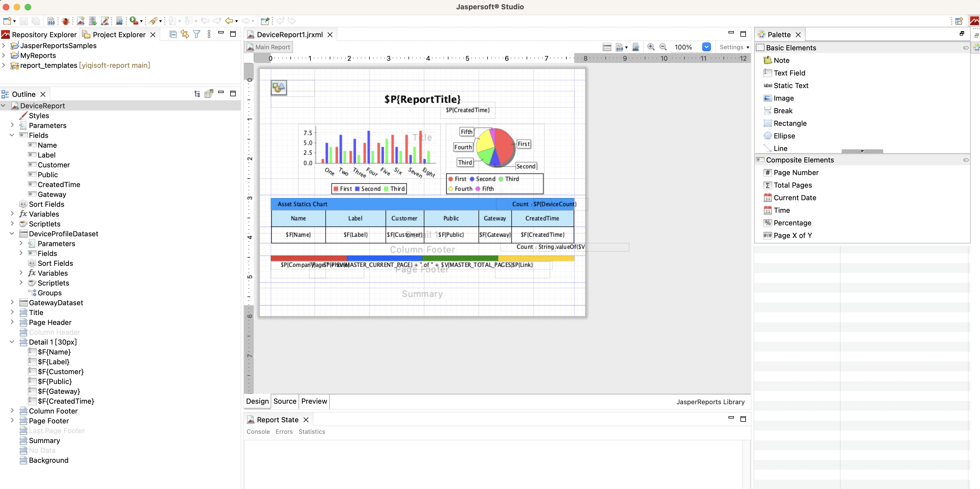Viewport: 980px width, 489px height.
Task: Zoom out with the magnifier minus icon
Action: click(x=663, y=47)
